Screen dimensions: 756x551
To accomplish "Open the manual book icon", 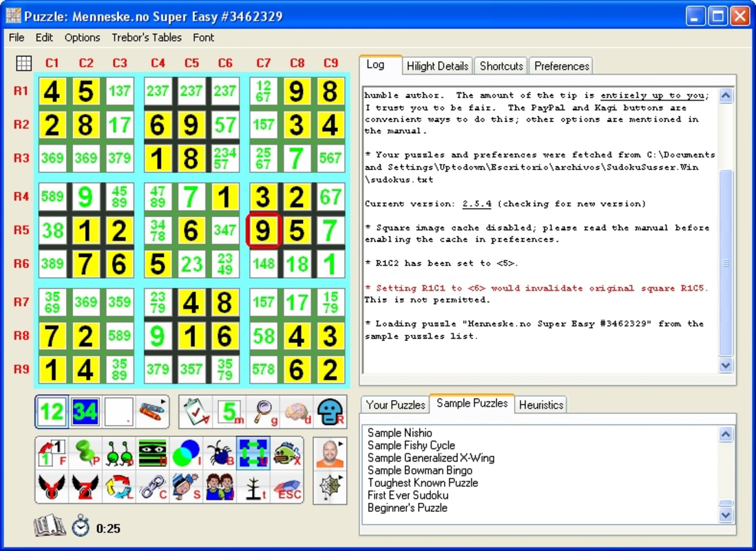I will [49, 526].
